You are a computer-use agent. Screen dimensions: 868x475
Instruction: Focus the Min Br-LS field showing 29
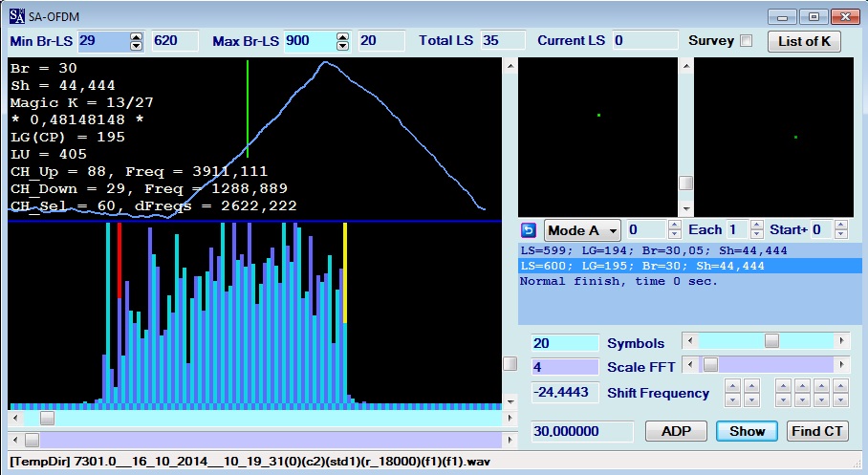pyautogui.click(x=103, y=41)
